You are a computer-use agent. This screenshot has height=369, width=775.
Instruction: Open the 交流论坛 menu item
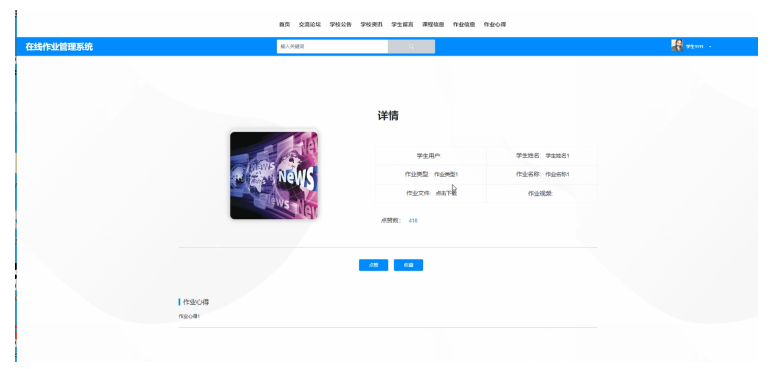point(309,24)
